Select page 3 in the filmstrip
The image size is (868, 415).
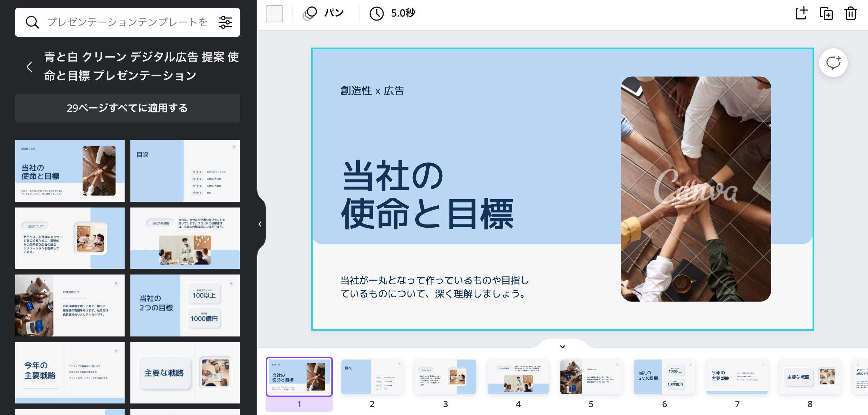pyautogui.click(x=446, y=377)
